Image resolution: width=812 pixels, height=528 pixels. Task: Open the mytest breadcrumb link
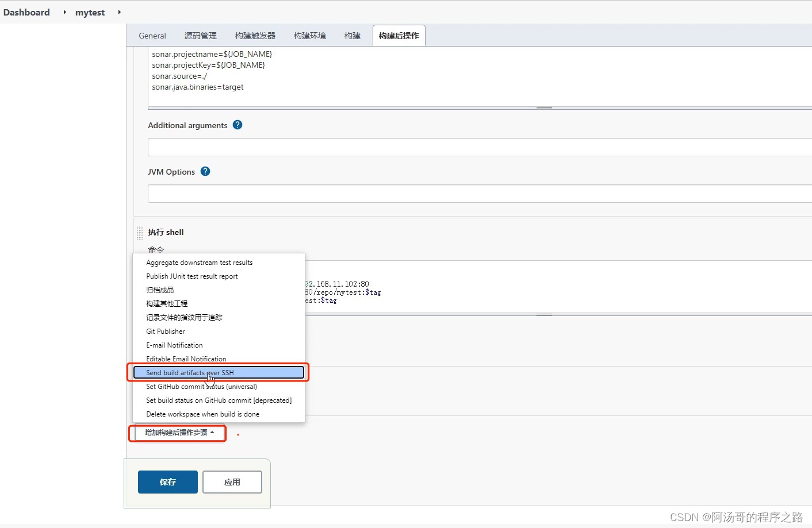(x=90, y=12)
